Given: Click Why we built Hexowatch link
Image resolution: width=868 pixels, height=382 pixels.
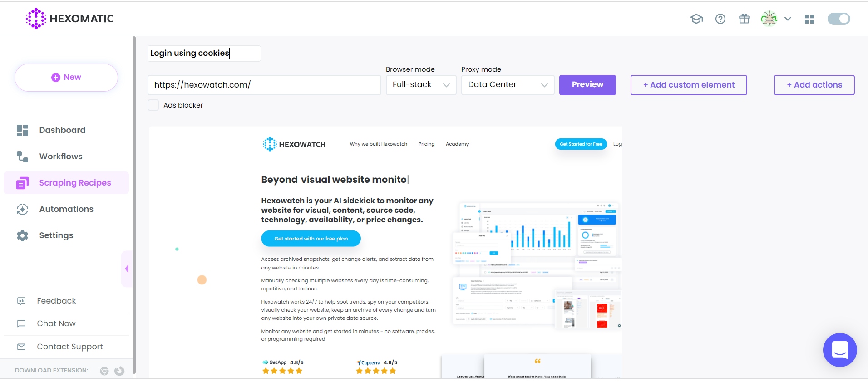Looking at the screenshot, I should pos(379,144).
